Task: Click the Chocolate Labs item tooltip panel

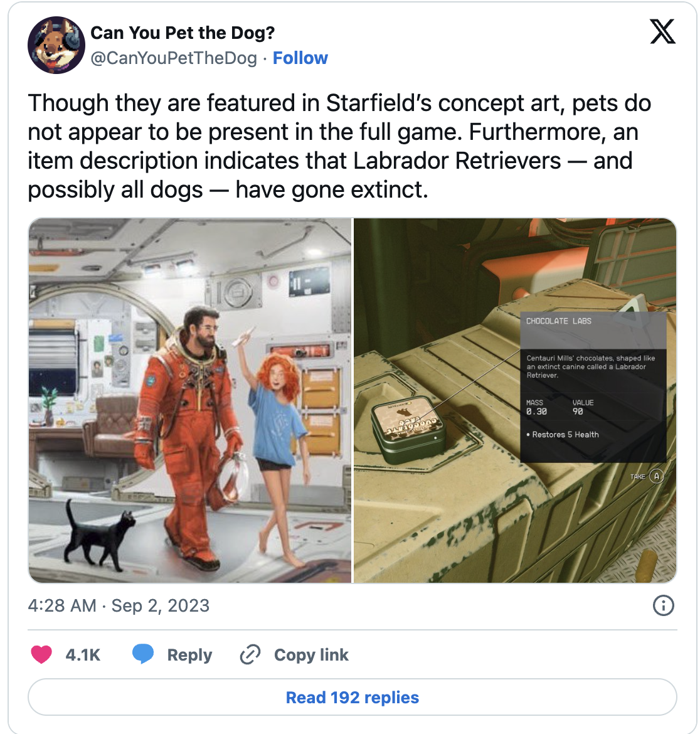Action: pyautogui.click(x=593, y=388)
